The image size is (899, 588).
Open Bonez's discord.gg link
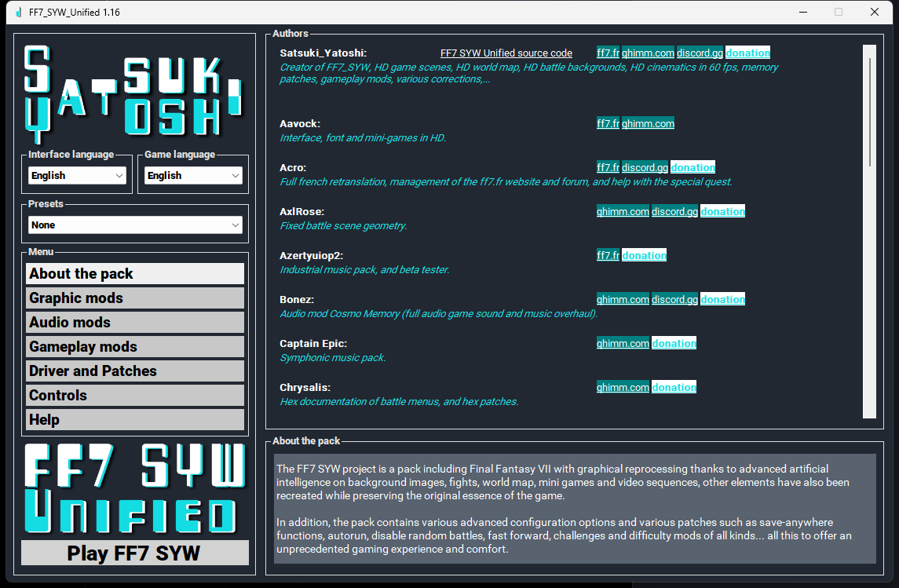point(674,299)
